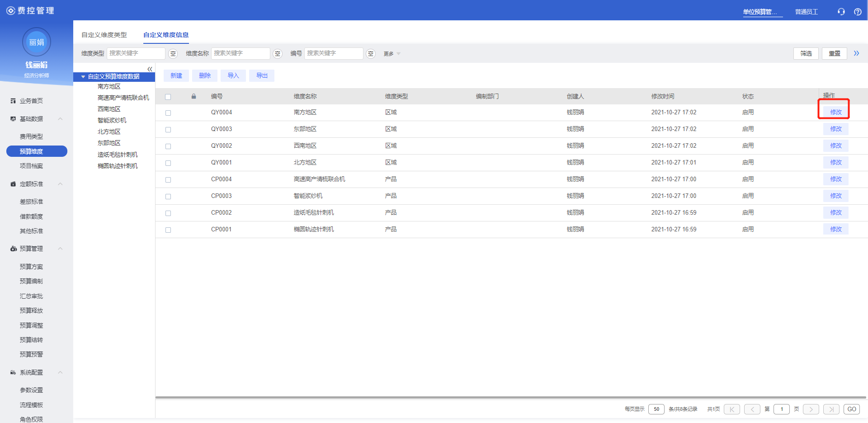This screenshot has width=868, height=423.
Task: Go to first page pagination icon
Action: point(732,409)
